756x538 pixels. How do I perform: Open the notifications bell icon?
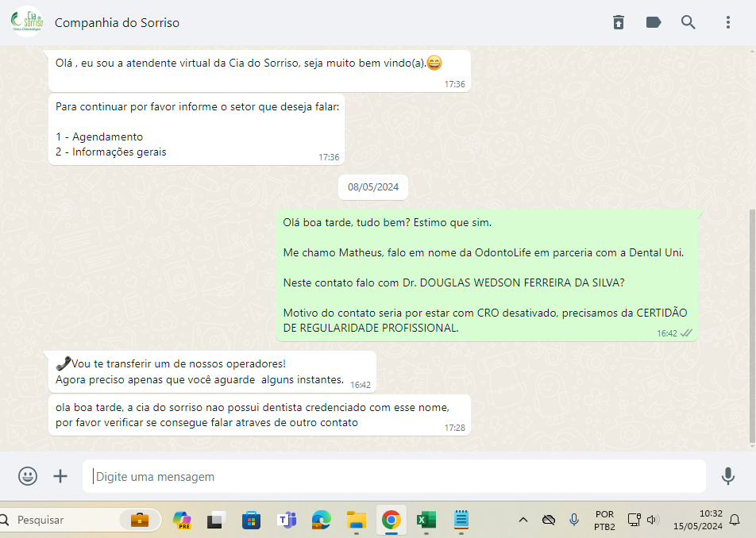(x=735, y=520)
